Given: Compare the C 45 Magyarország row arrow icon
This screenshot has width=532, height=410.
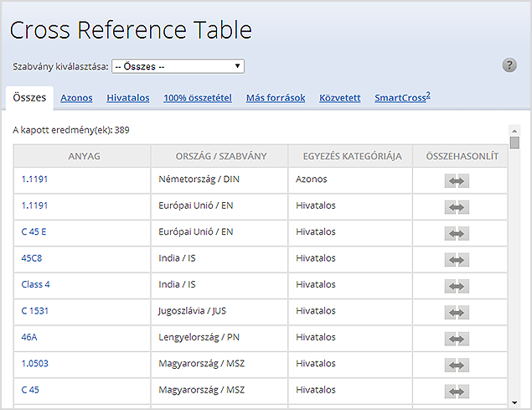Looking at the screenshot, I should point(457,392).
